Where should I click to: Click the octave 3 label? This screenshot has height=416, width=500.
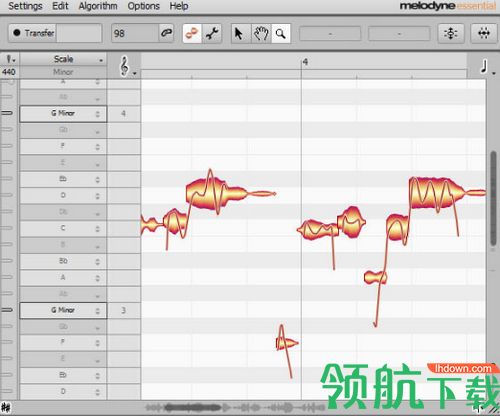[123, 310]
